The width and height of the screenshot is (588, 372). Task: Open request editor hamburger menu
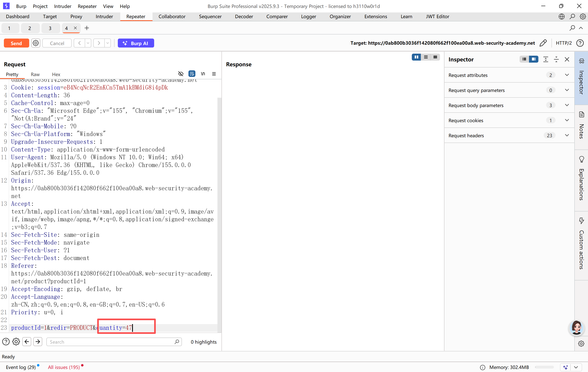tap(214, 74)
